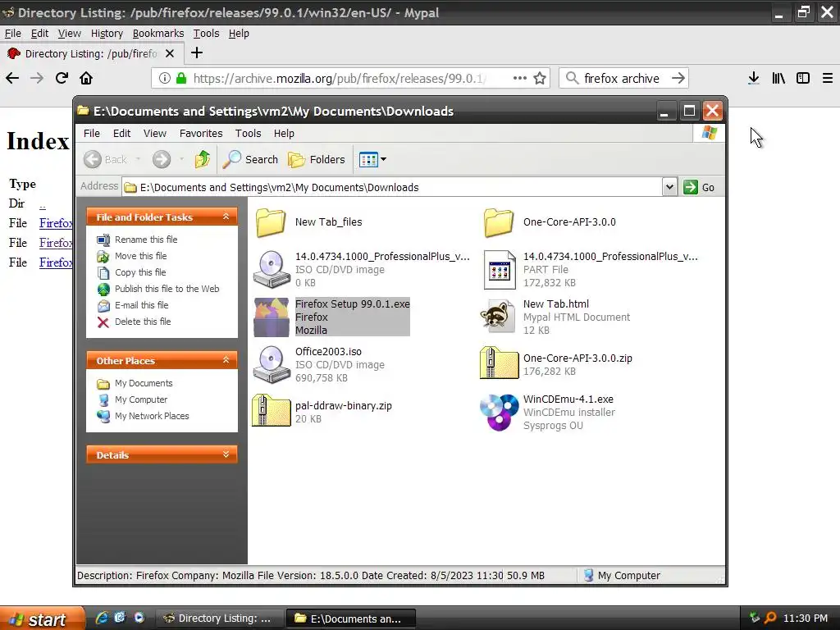
Task: Click Explorer address path field
Action: [x=392, y=187]
